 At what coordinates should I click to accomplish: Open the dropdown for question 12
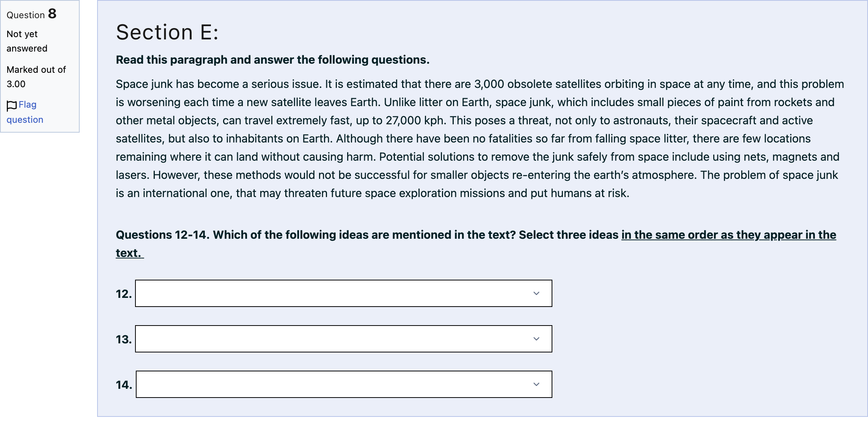pyautogui.click(x=344, y=293)
